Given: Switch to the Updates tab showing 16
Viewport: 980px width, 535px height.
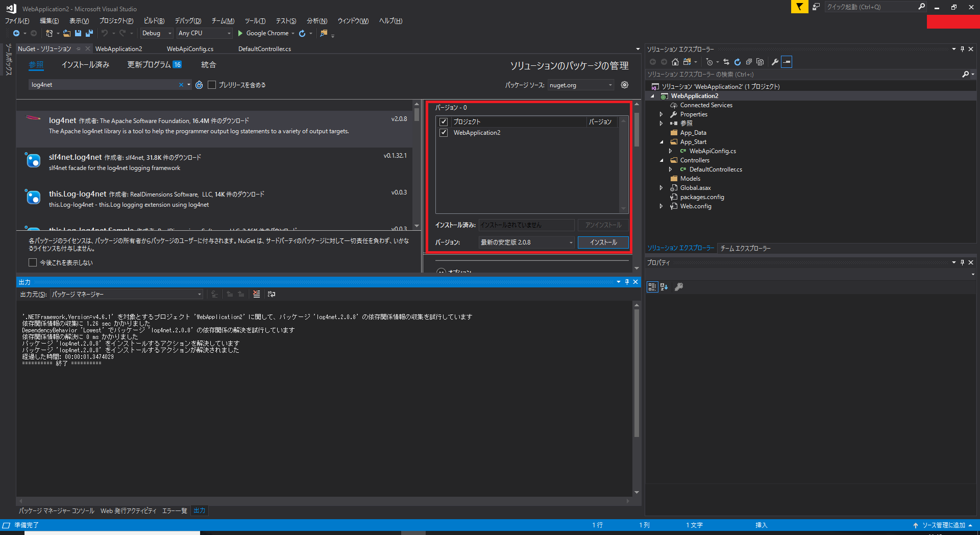Looking at the screenshot, I should (x=154, y=65).
